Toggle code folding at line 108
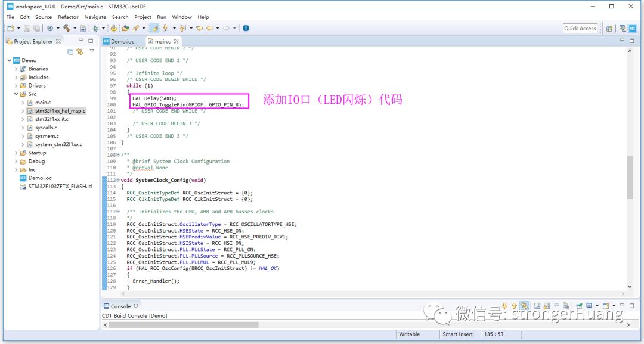 click(118, 155)
